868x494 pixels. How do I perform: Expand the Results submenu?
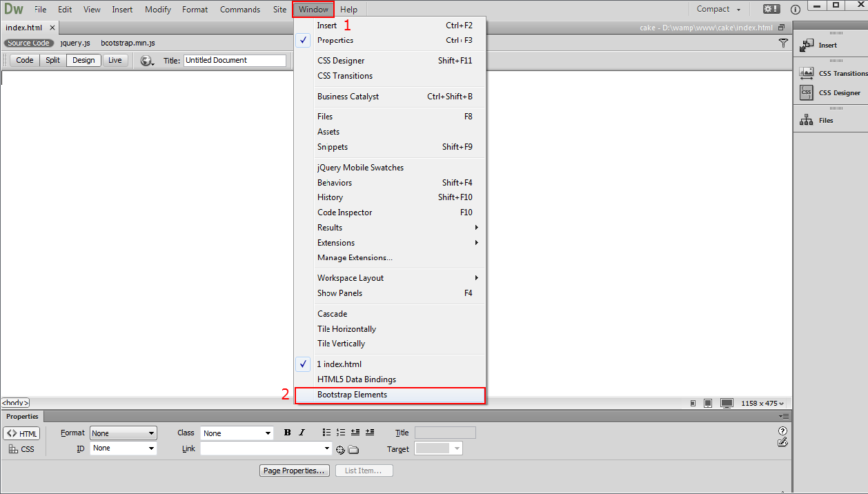391,228
